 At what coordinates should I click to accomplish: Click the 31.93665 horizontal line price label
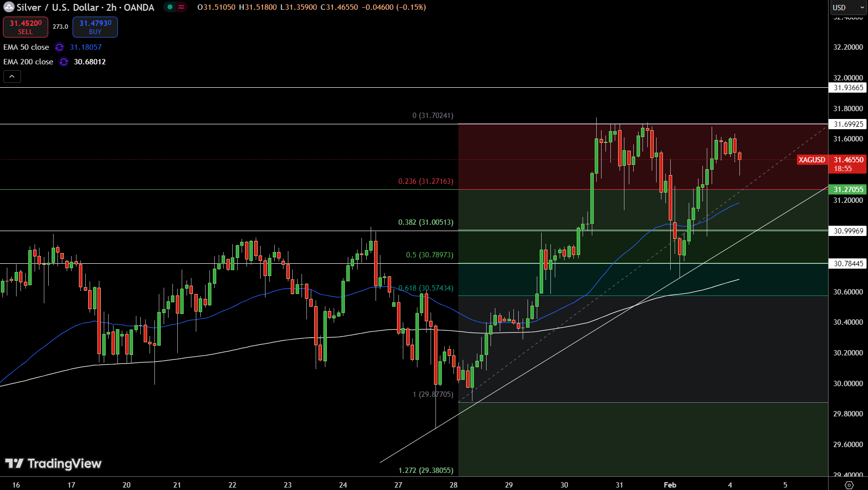pos(849,88)
